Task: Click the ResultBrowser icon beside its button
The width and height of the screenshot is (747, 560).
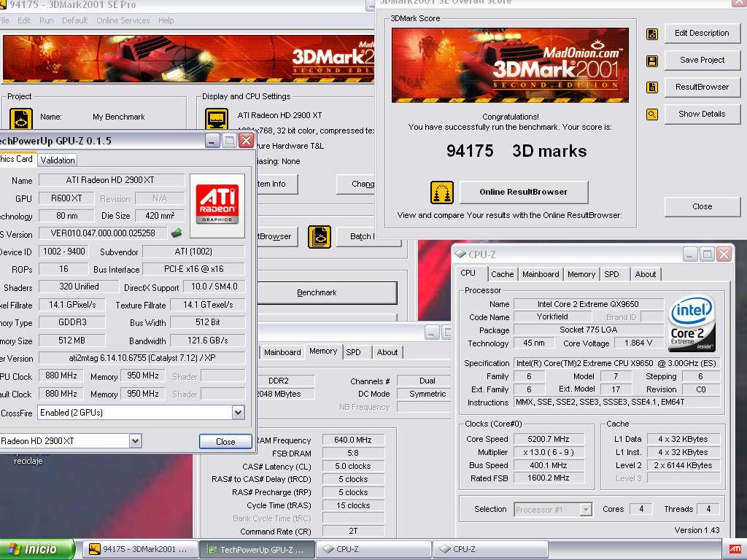Action: (x=651, y=87)
